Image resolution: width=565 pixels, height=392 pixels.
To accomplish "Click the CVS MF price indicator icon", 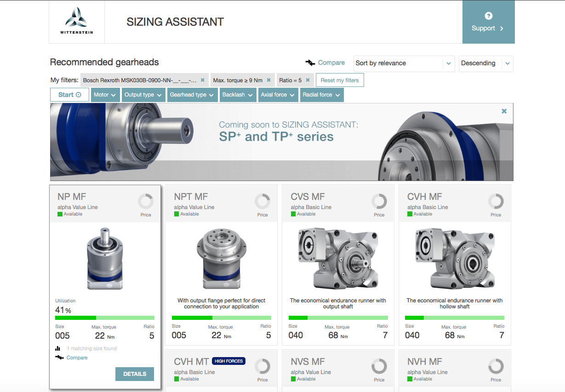I will pos(379,201).
